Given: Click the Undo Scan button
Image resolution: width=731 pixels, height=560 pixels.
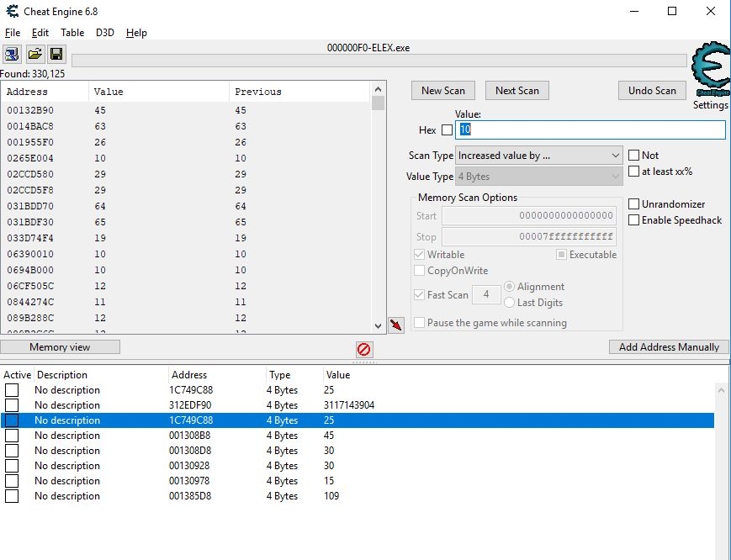Looking at the screenshot, I should (x=652, y=90).
